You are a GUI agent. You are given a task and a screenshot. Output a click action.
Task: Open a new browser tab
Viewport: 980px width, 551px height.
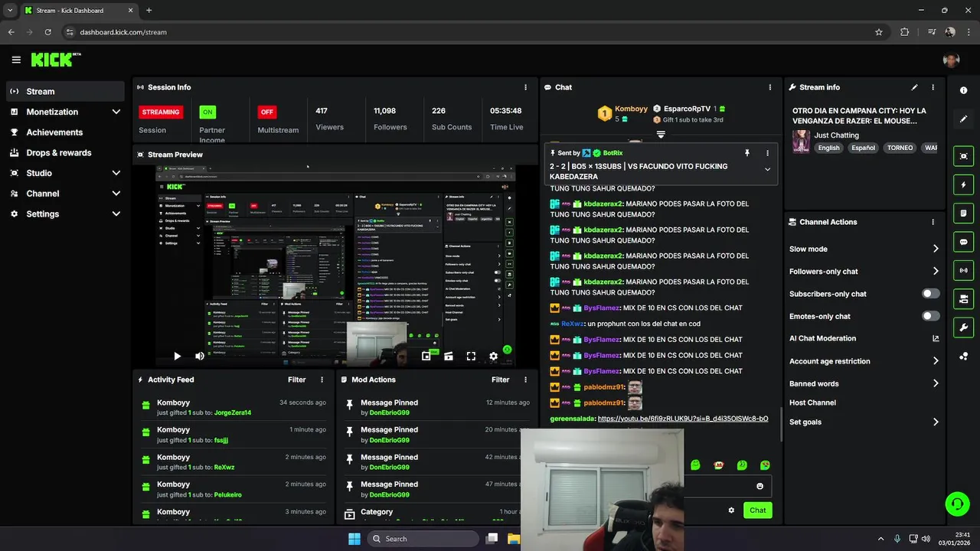(149, 10)
